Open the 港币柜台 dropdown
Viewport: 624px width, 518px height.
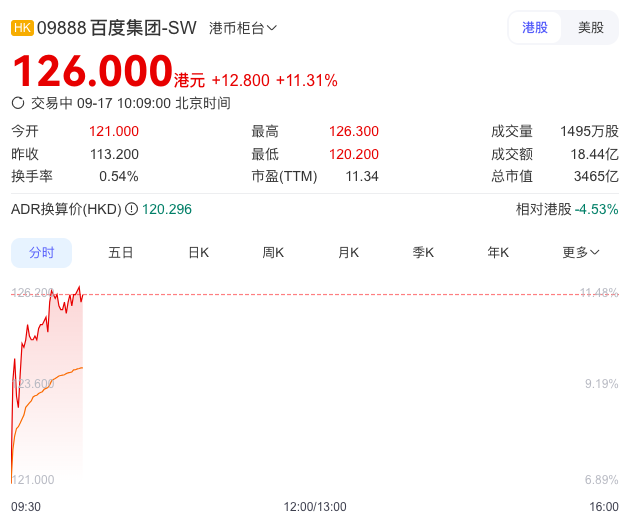(x=243, y=28)
